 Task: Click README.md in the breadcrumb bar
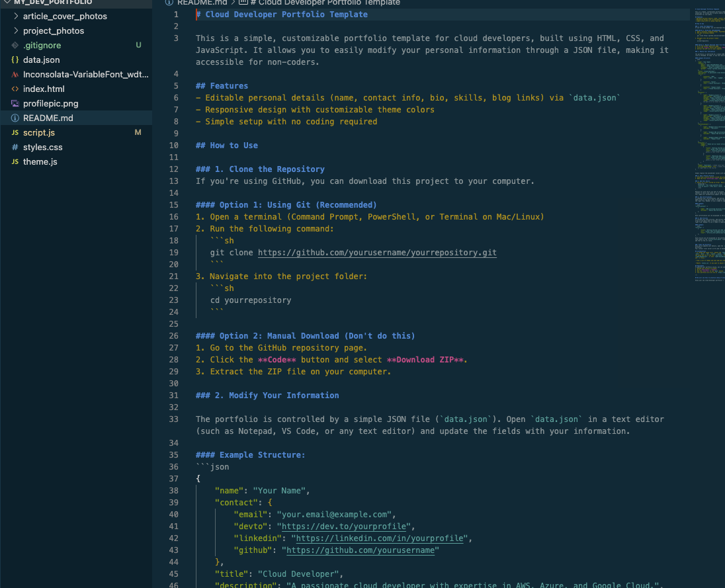[202, 2]
